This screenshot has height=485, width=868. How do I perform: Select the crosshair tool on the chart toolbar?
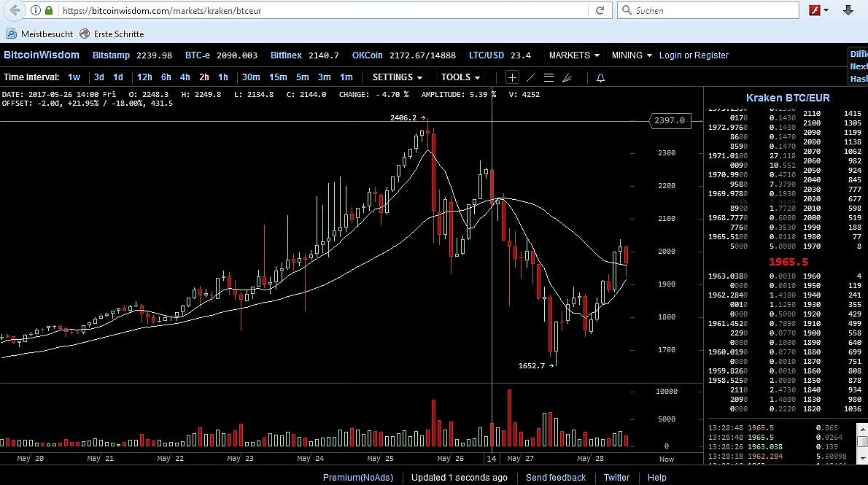(x=512, y=77)
